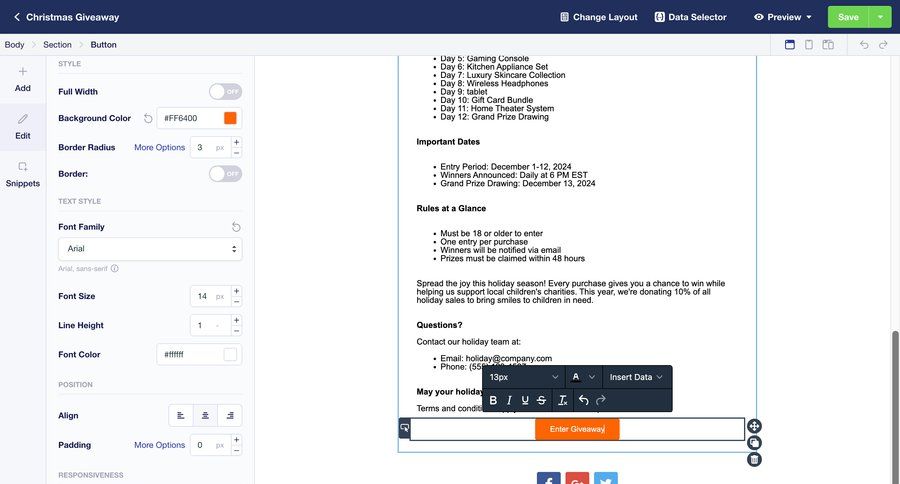This screenshot has height=484, width=900.
Task: Open More Options for Padding
Action: point(160,445)
